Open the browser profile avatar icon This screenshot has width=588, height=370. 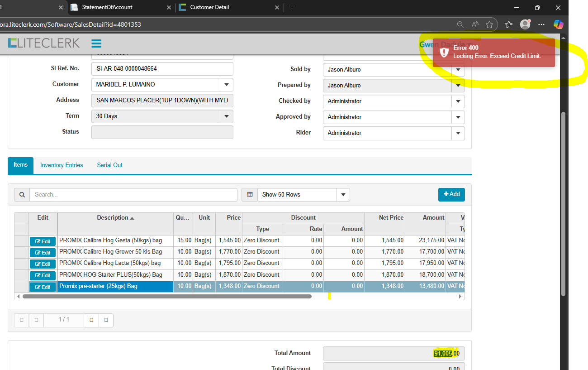(x=525, y=24)
